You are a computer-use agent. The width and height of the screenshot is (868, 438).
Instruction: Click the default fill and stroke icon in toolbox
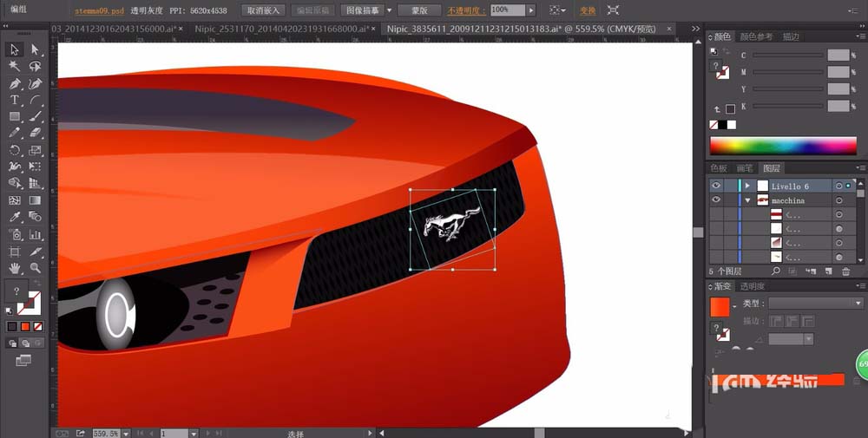click(9, 311)
